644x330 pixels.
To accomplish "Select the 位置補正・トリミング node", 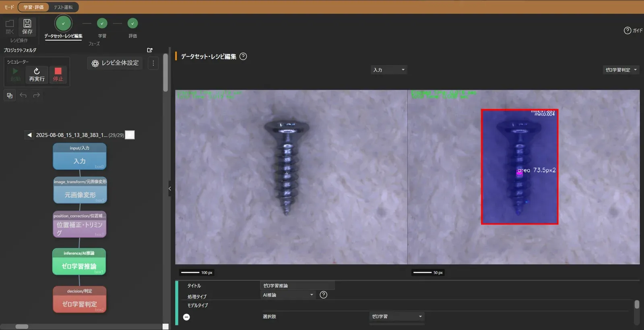I will tap(80, 224).
